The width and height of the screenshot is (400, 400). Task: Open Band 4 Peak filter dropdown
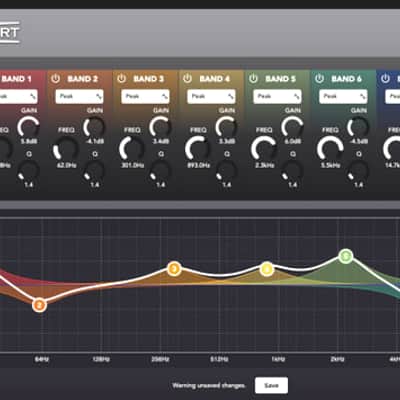211,97
